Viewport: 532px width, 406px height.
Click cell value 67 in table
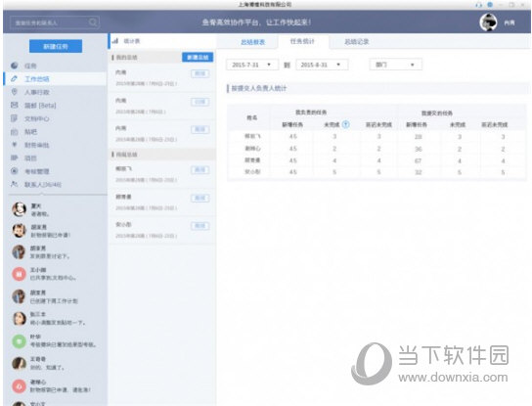point(418,160)
